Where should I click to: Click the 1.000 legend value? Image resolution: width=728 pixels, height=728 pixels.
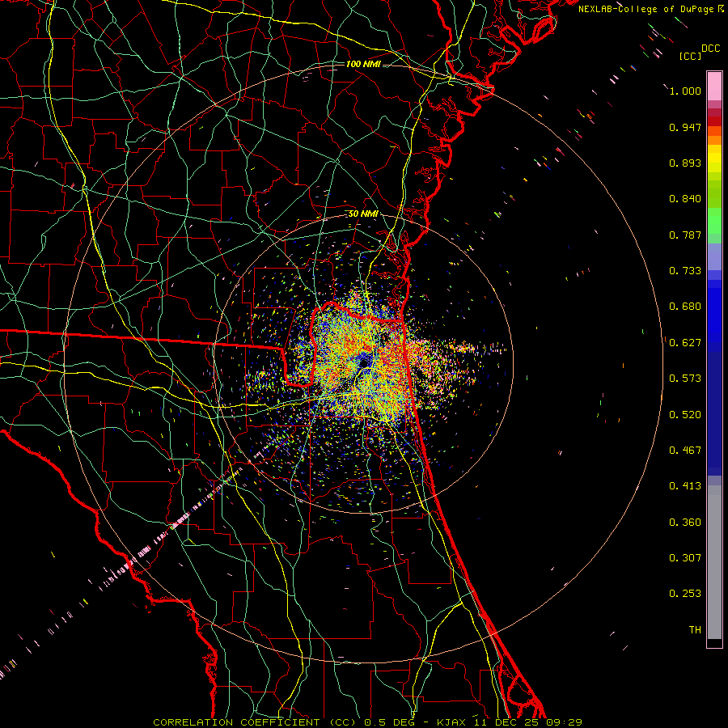(x=685, y=91)
